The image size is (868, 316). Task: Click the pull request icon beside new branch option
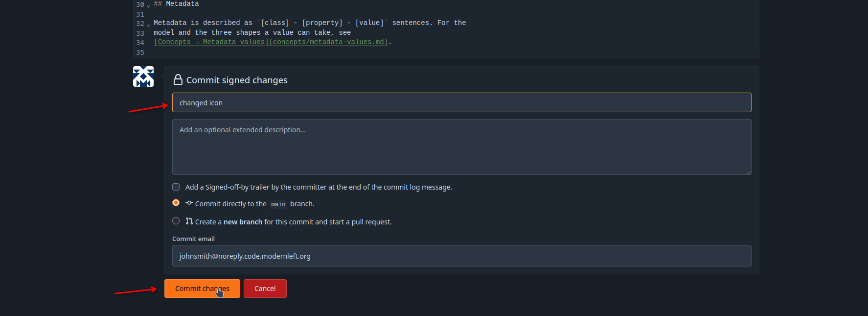click(x=189, y=221)
